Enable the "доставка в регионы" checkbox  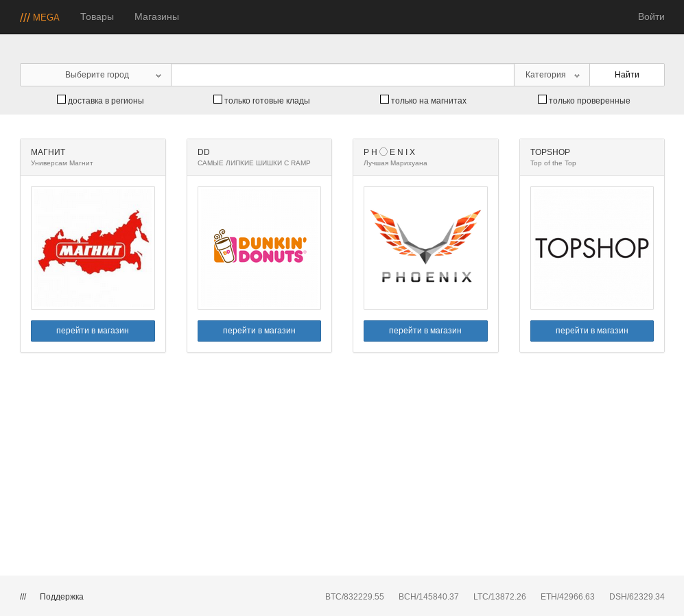62,99
